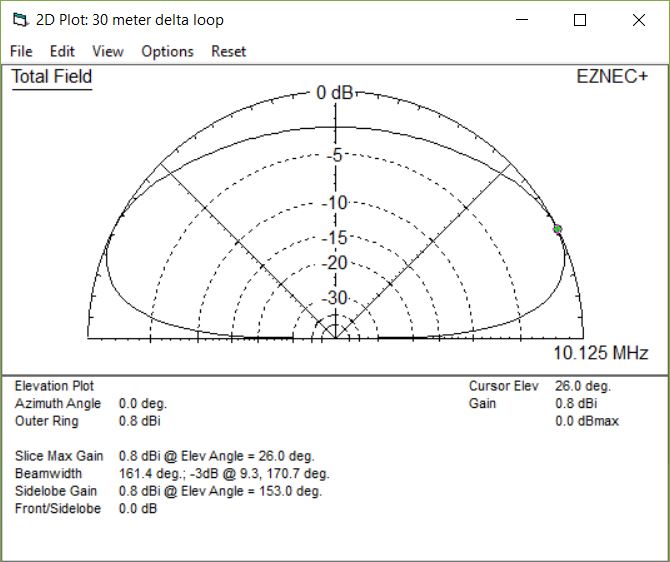This screenshot has width=670, height=562.
Task: Click the -30 dB ring label
Action: pyautogui.click(x=336, y=298)
